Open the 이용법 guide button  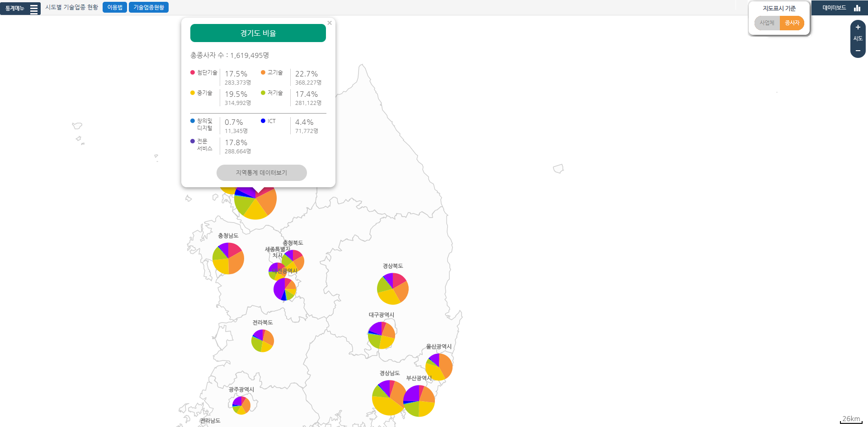coord(114,8)
